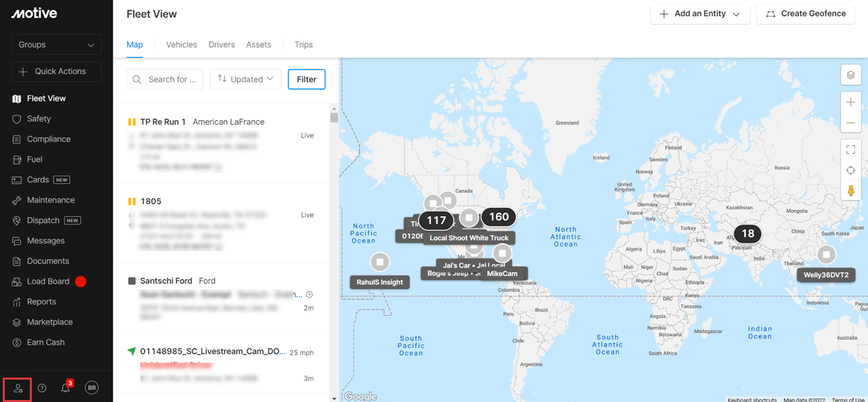Click the Keyboard shortcuts map link
The height and width of the screenshot is (402, 868).
(752, 399)
